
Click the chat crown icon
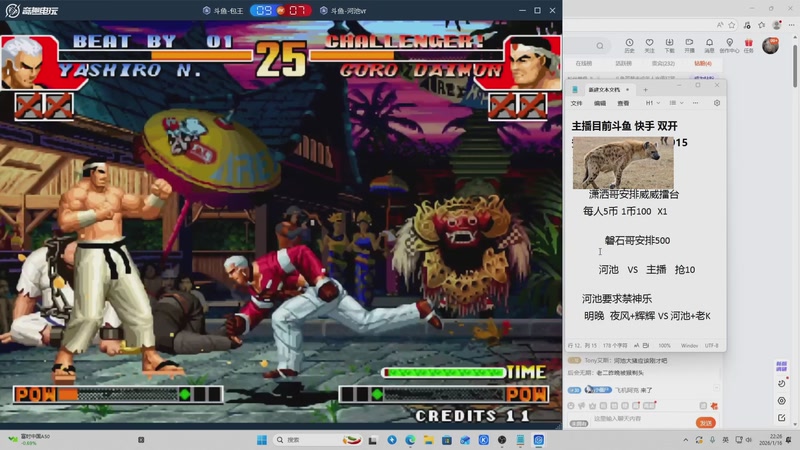[x=592, y=406]
